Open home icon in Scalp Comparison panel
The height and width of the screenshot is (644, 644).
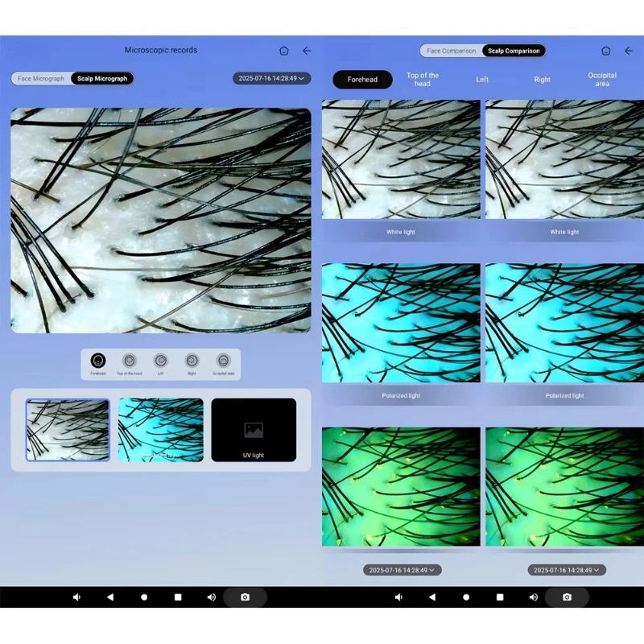(x=606, y=51)
